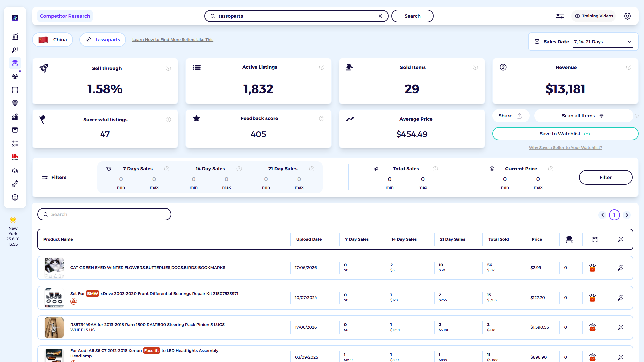The width and height of the screenshot is (644, 362).
Task: Click the Sell through help question mark
Action: [168, 68]
